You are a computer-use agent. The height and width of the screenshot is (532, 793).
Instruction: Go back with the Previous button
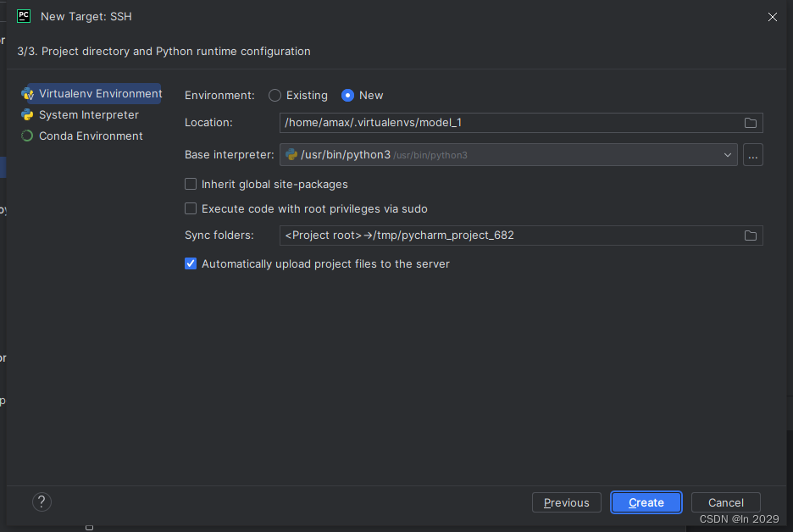567,502
